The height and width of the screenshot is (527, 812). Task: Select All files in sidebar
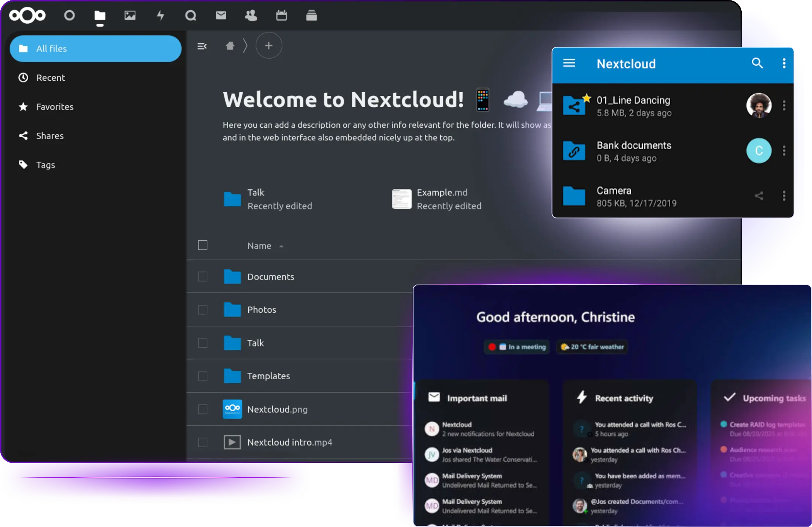(x=95, y=48)
